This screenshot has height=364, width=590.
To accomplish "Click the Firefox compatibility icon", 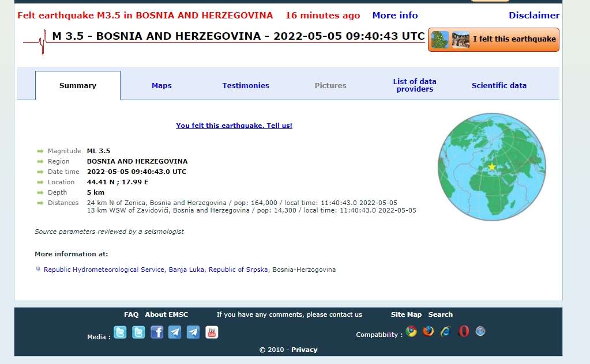I will click(x=428, y=331).
